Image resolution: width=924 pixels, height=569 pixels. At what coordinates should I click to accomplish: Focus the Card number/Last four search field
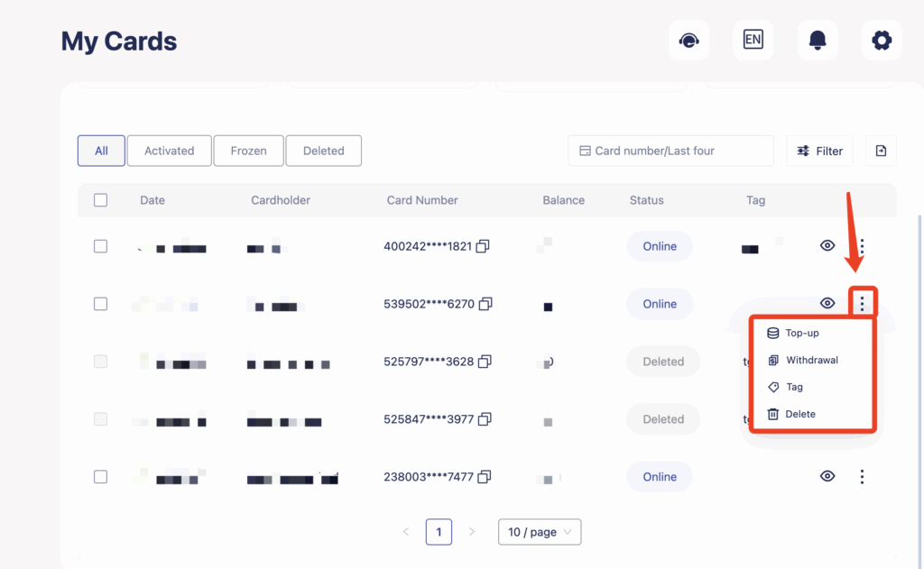pyautogui.click(x=670, y=151)
